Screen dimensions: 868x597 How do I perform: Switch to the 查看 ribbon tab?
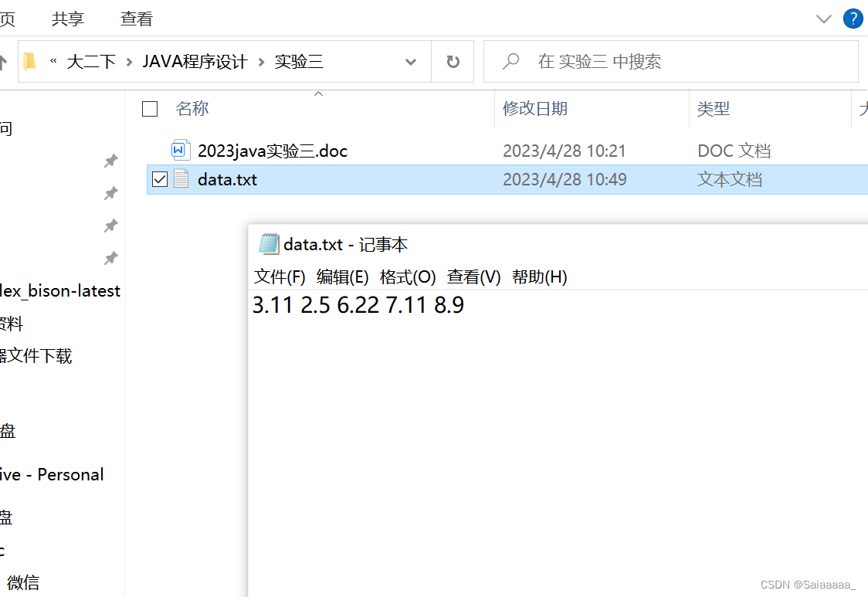pos(136,19)
